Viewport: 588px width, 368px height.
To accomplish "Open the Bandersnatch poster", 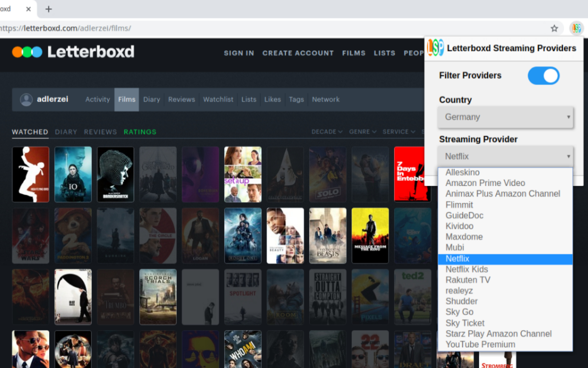I will pyautogui.click(x=115, y=174).
